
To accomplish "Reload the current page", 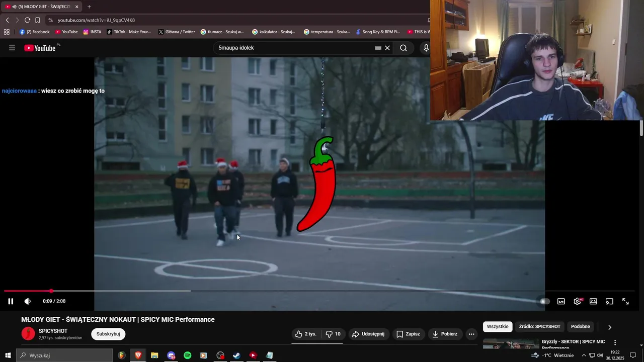I will tap(27, 20).
